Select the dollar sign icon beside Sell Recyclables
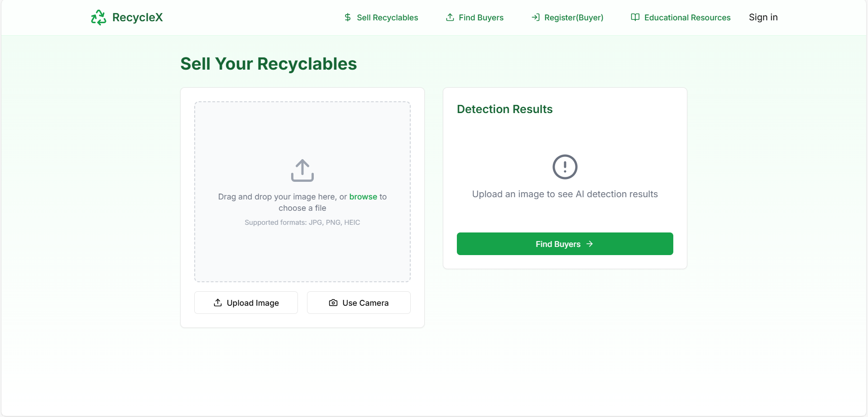The image size is (868, 417). tap(347, 17)
